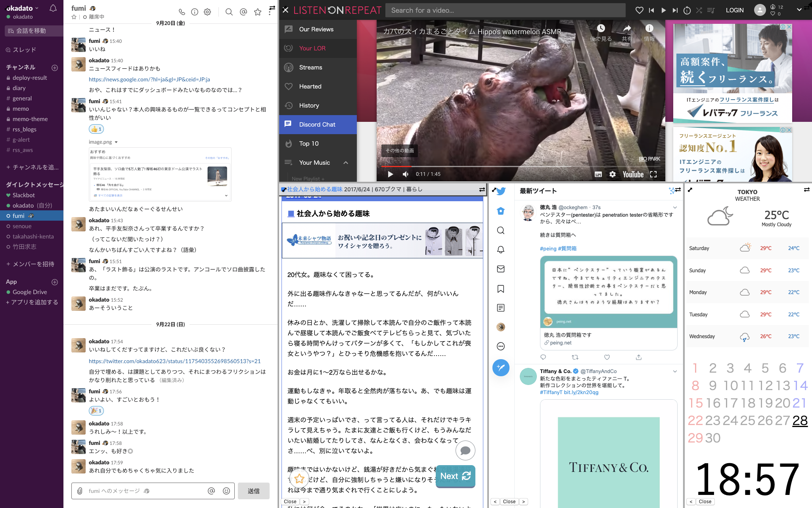The image size is (812, 508).
Task: Compose a new tweet with the feather icon
Action: 501,368
